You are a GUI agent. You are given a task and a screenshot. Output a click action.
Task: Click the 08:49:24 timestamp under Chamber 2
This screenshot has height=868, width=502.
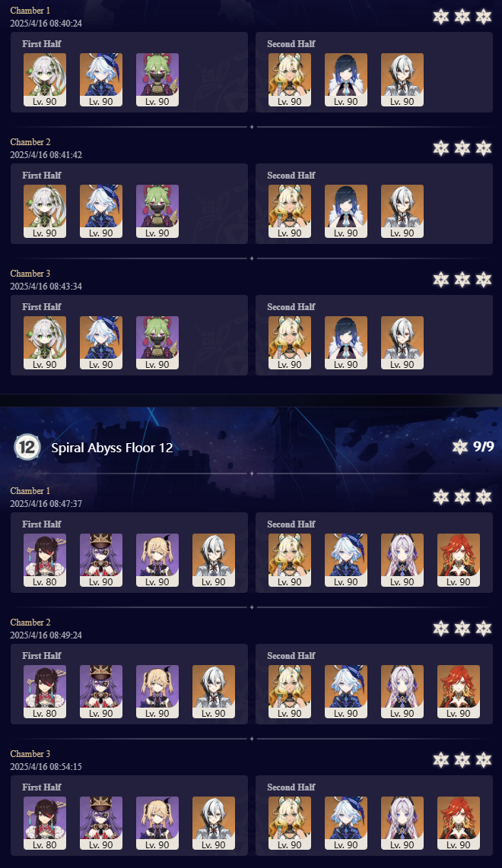[x=46, y=635]
